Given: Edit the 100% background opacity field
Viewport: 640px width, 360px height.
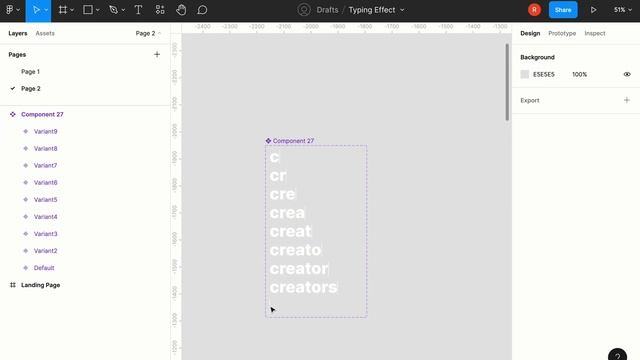Looking at the screenshot, I should 579,74.
